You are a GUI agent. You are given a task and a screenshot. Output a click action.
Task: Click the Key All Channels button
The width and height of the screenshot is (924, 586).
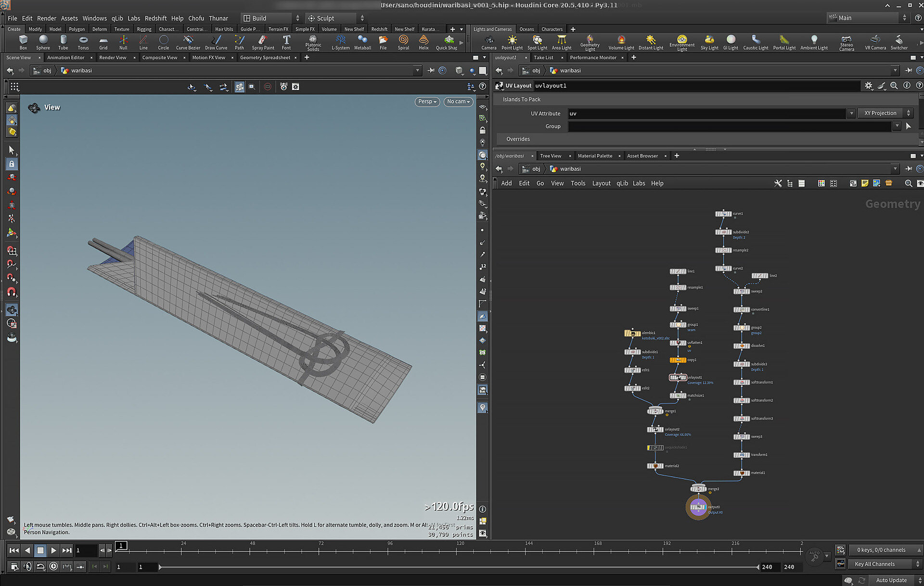tap(874, 564)
